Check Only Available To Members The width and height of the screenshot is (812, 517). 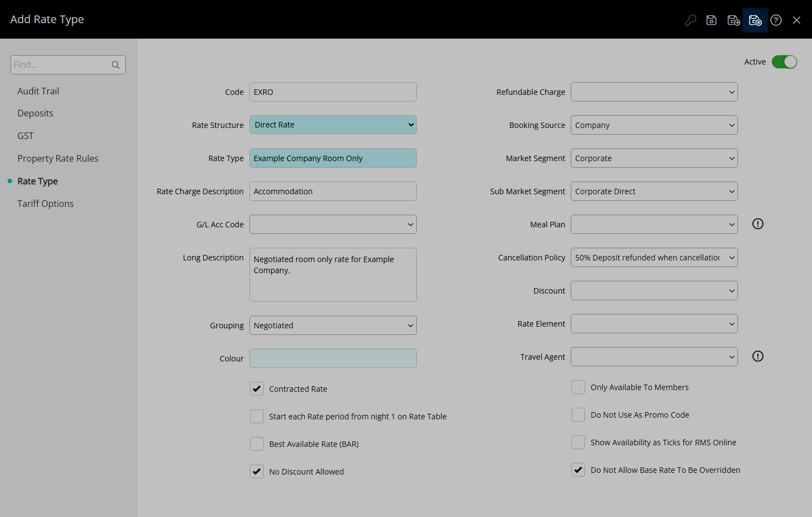coord(578,387)
